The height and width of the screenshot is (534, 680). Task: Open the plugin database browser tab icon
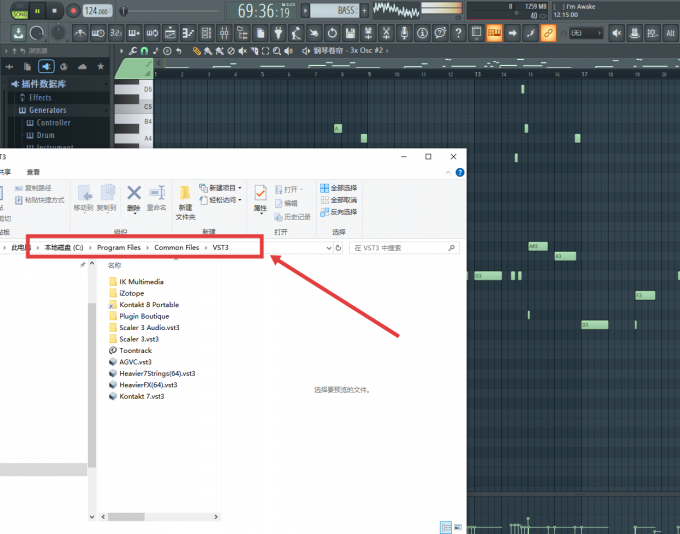(x=46, y=66)
